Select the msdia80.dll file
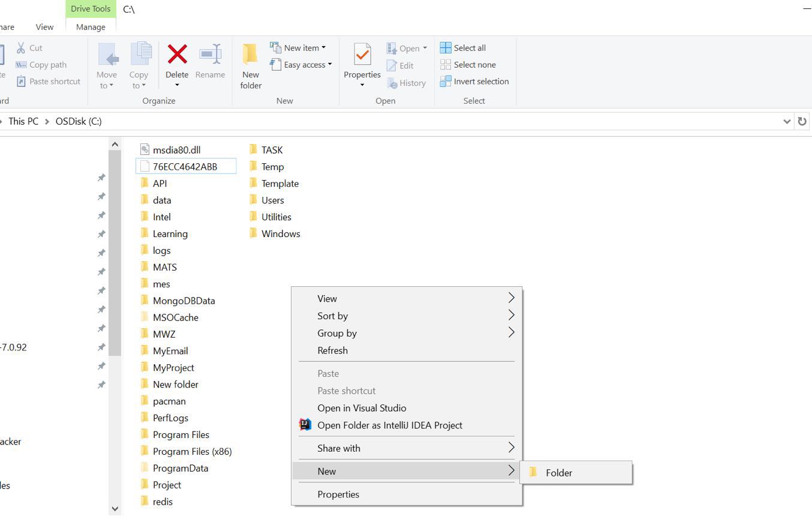The height and width of the screenshot is (531, 812). (x=170, y=150)
